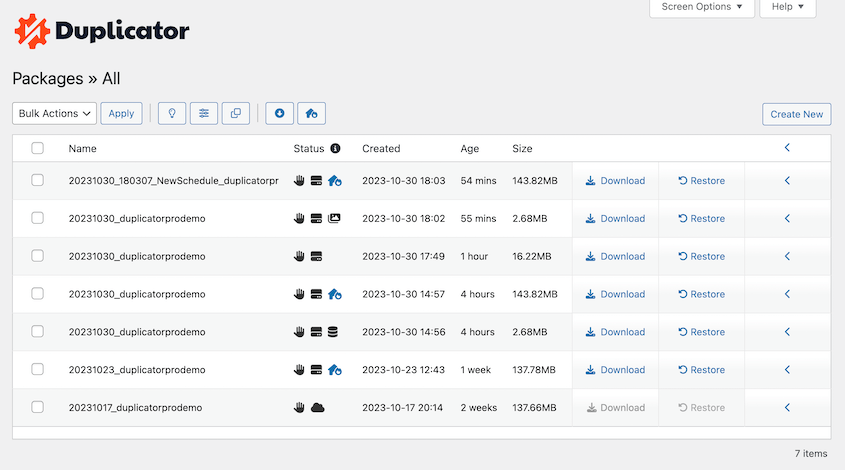Image resolution: width=845 pixels, height=470 pixels.
Task: Expand details chevron for 14:57 package
Action: coord(787,294)
